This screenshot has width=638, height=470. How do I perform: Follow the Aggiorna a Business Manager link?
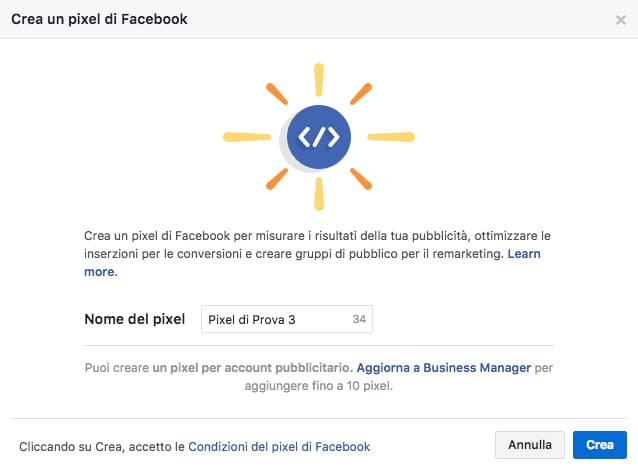pos(444,368)
